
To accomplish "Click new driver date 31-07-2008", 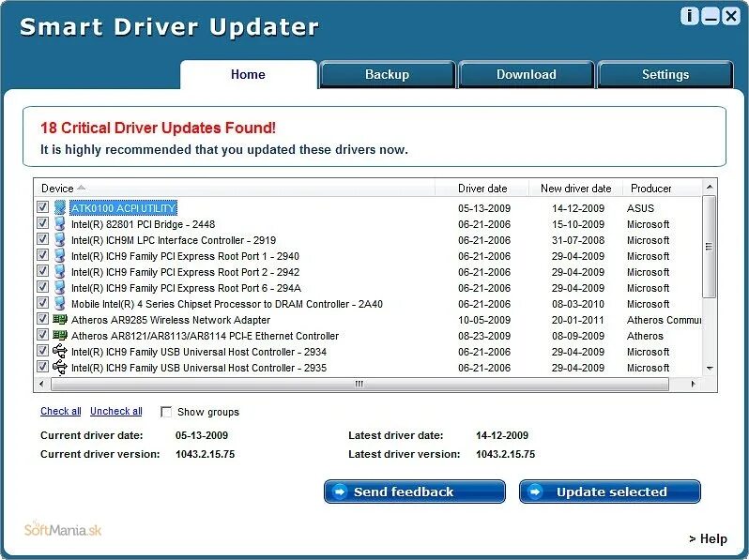I will point(578,240).
